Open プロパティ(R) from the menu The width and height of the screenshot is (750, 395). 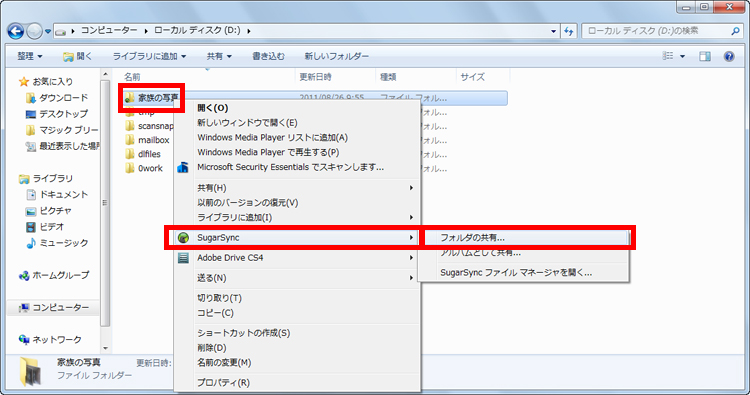coord(297,383)
